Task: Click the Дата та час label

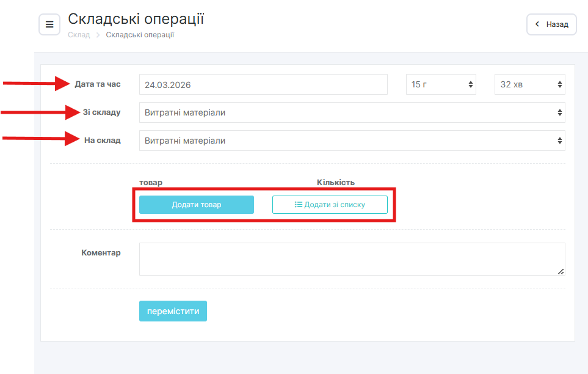Action: point(98,84)
